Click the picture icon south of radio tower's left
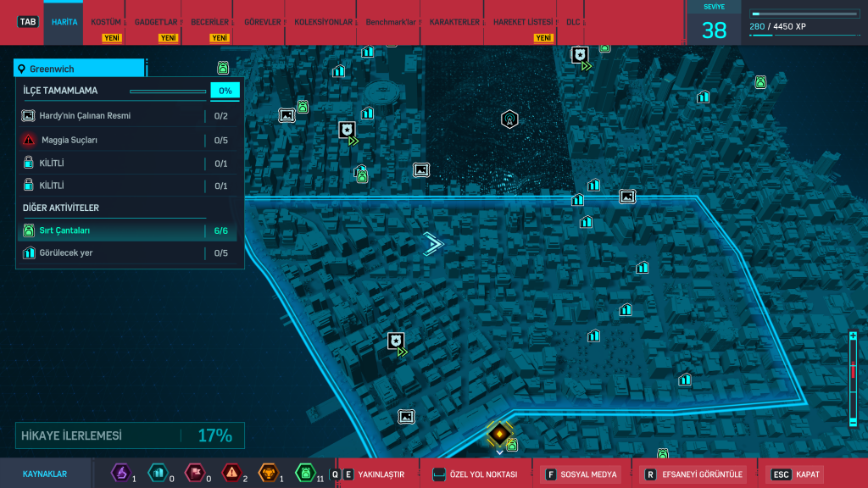 click(x=421, y=169)
